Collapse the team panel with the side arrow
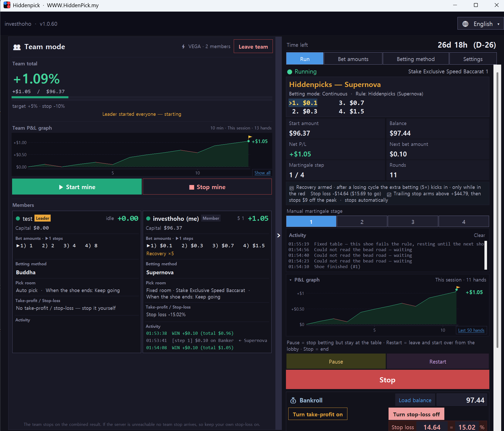504x431 pixels. [278, 235]
